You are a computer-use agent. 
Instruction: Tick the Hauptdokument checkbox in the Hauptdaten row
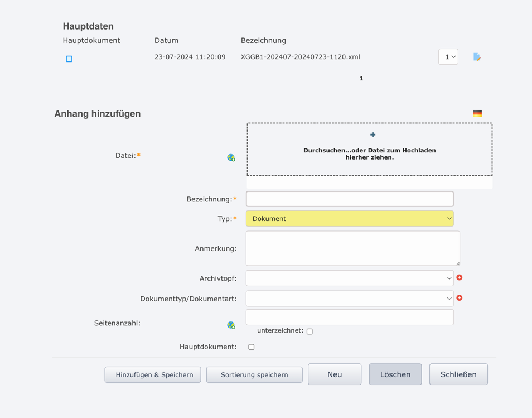point(69,58)
